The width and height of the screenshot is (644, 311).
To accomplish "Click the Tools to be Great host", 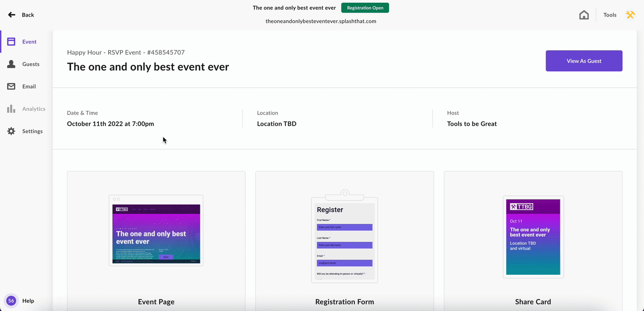I will click(x=472, y=124).
